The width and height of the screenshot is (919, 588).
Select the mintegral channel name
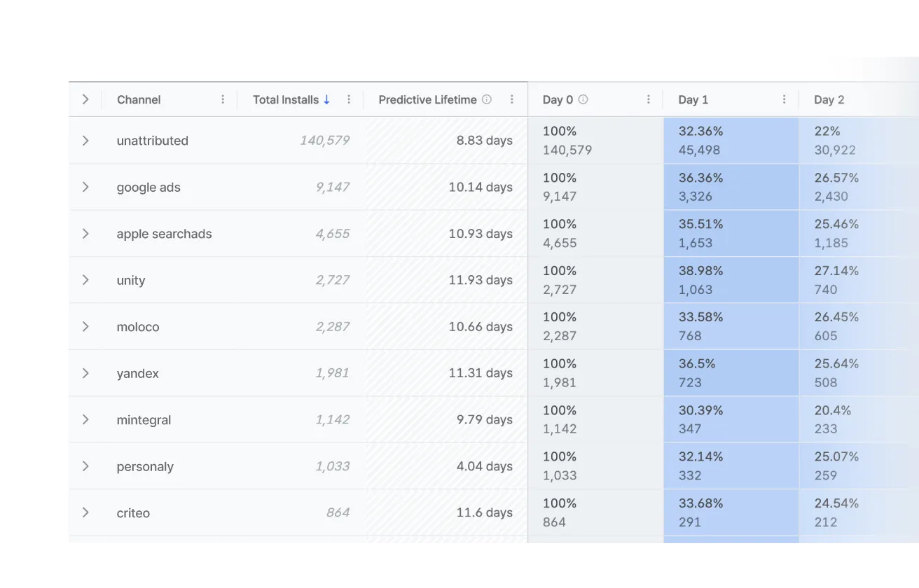click(x=144, y=419)
